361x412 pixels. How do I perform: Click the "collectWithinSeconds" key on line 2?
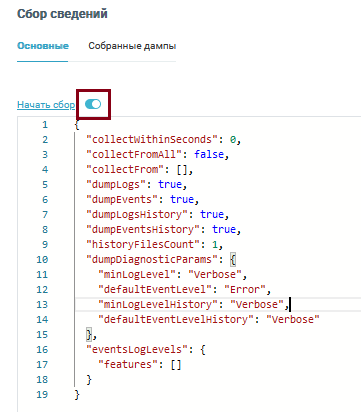(x=152, y=139)
